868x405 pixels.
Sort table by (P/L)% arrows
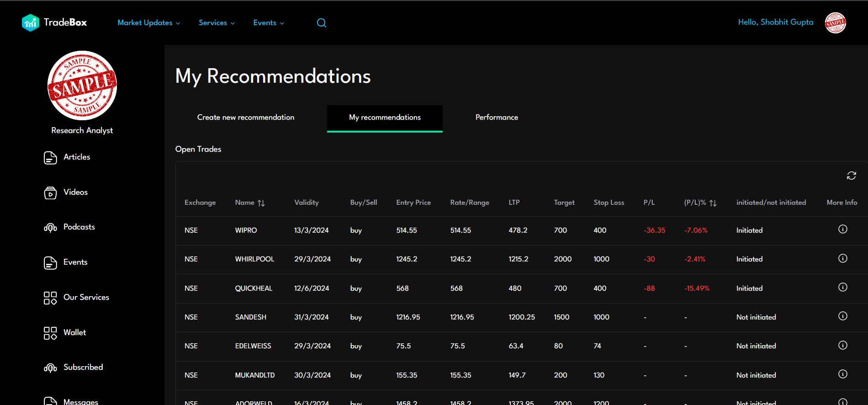coord(713,203)
